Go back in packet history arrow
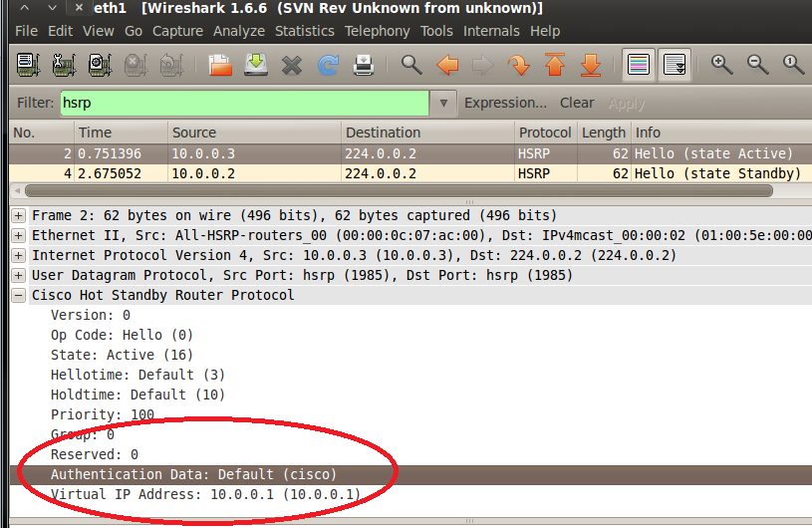 pyautogui.click(x=447, y=65)
